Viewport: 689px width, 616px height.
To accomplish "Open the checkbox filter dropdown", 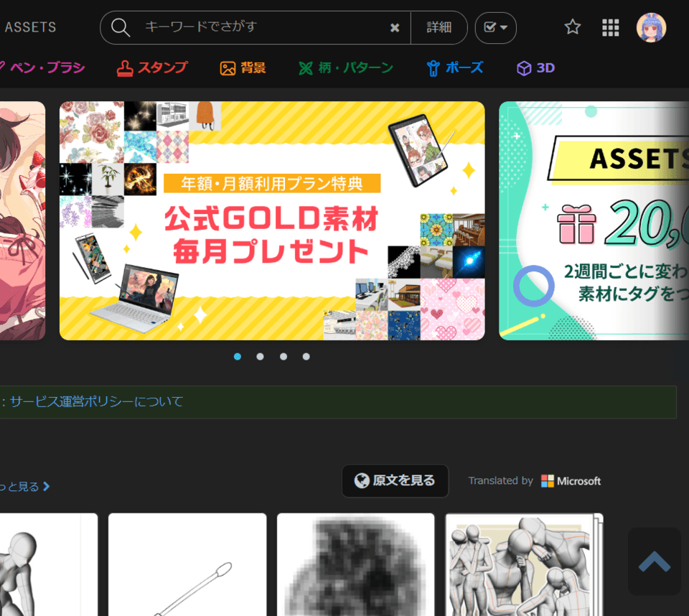I will 495,27.
